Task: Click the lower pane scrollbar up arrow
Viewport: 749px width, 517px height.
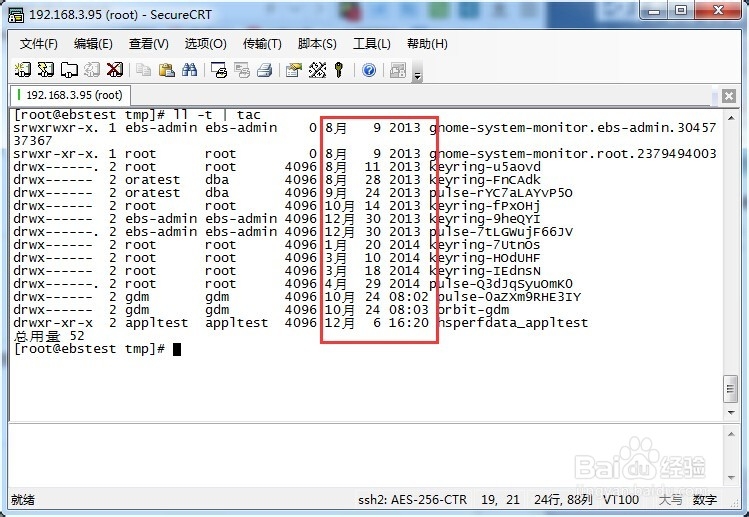Action: click(731, 434)
